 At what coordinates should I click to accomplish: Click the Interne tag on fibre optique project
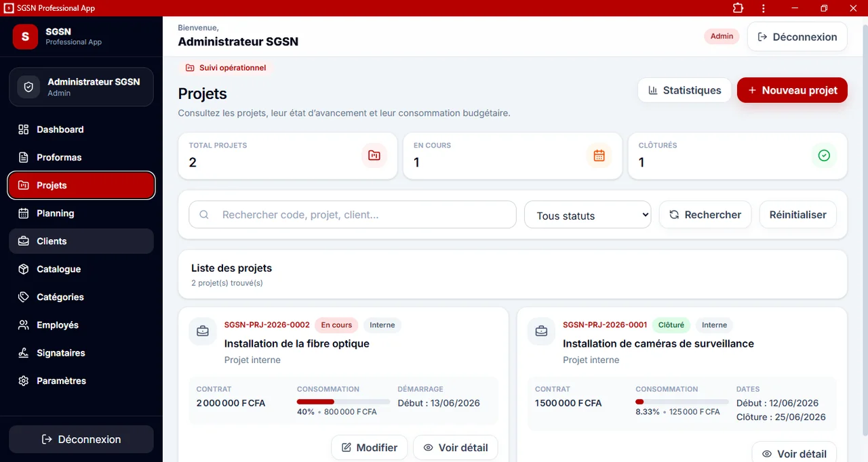pos(382,325)
